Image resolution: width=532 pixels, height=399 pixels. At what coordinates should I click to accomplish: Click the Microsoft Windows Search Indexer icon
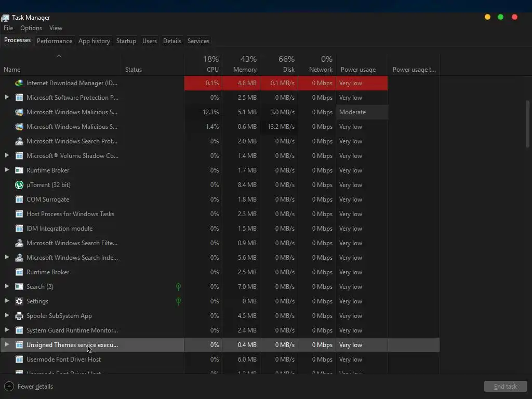(x=19, y=258)
